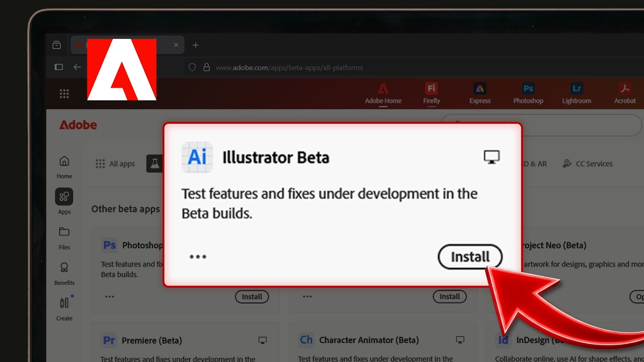Click desktop platform icon on Premiere (Beta) card
Screen dimensions: 644x362
coord(262,340)
